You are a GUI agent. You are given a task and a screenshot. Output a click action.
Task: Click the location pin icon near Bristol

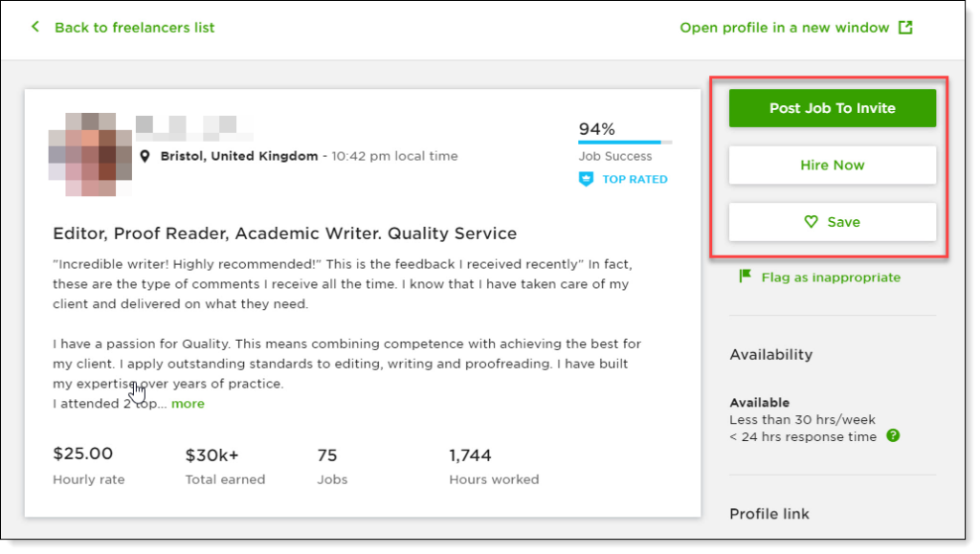(145, 156)
